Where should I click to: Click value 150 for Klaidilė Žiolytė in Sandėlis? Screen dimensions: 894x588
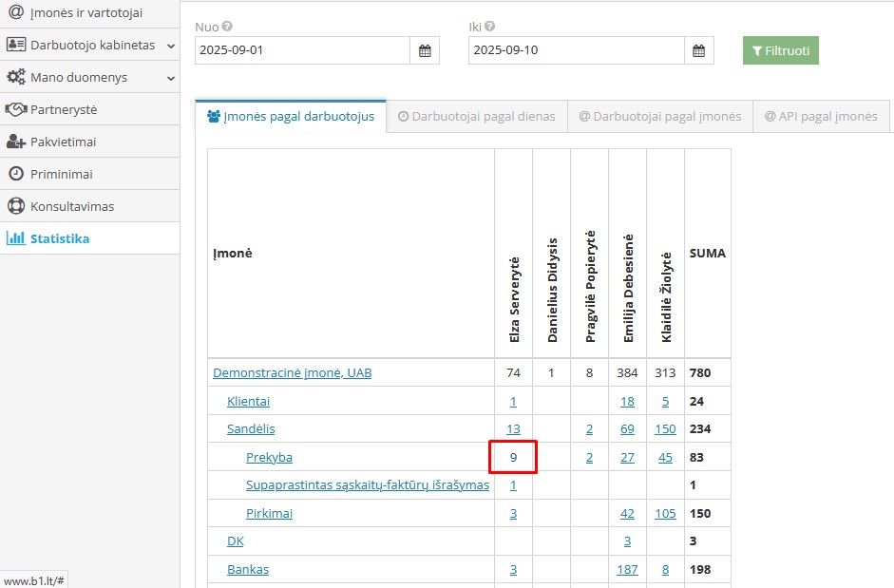click(x=665, y=429)
